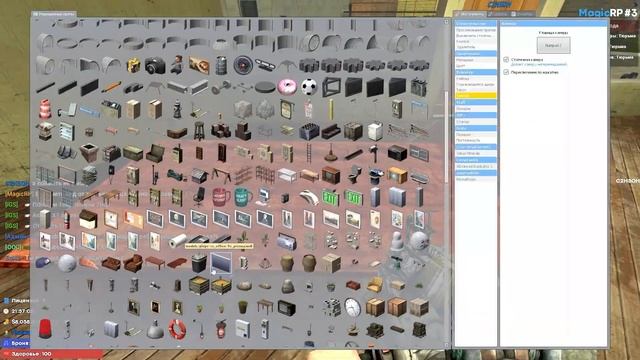Spawn the brown leather sofa prop
Screen dimensions: 640x360
coord(111,263)
